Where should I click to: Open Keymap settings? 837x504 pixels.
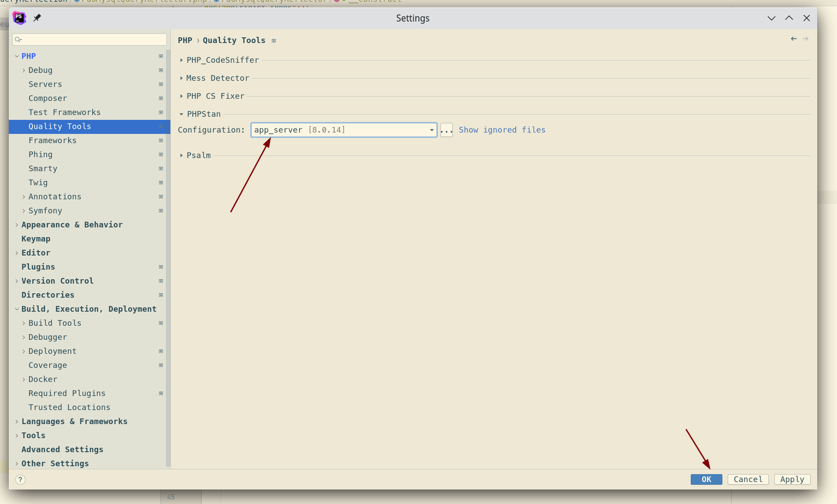click(36, 238)
